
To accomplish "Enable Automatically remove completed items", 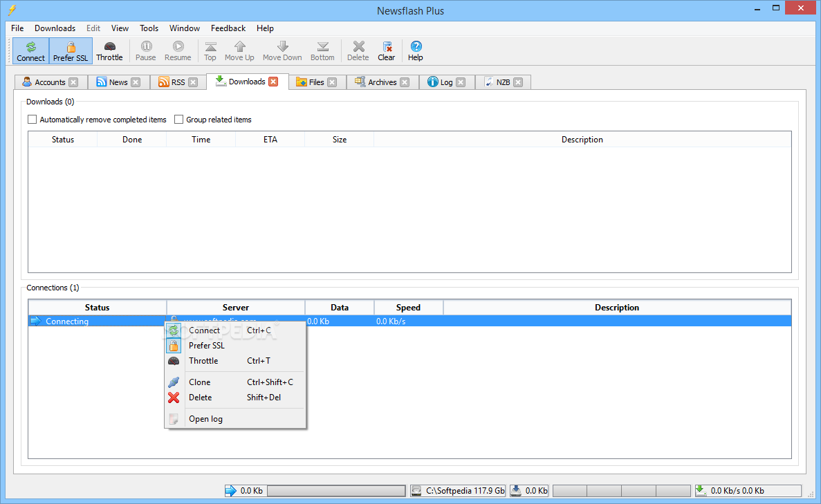I will (x=33, y=120).
